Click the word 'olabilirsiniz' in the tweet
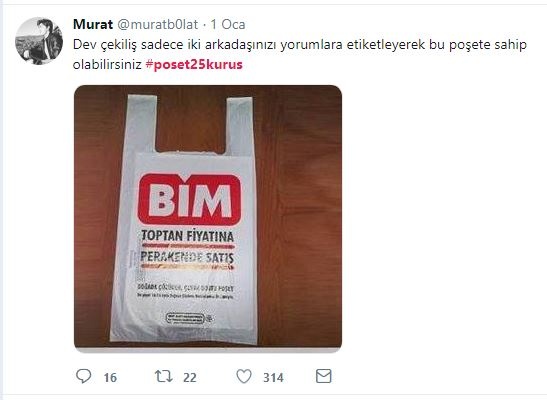This screenshot has height=400, width=547. [107, 65]
